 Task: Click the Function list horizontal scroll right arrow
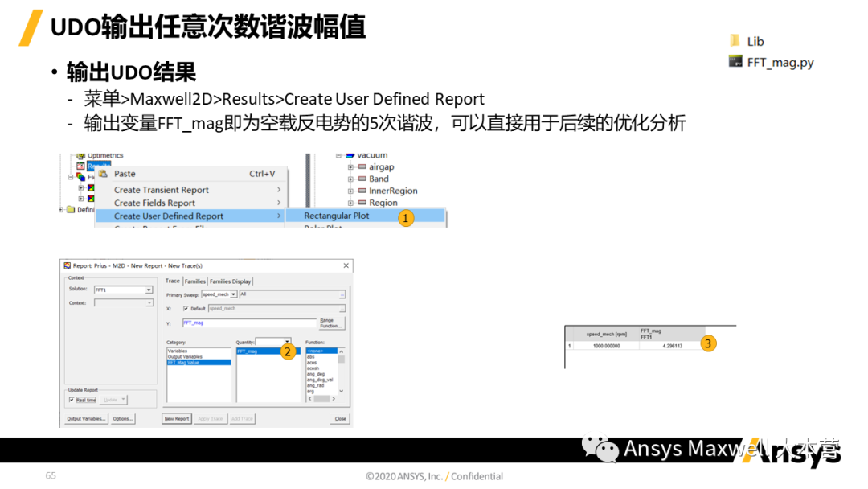click(x=334, y=399)
